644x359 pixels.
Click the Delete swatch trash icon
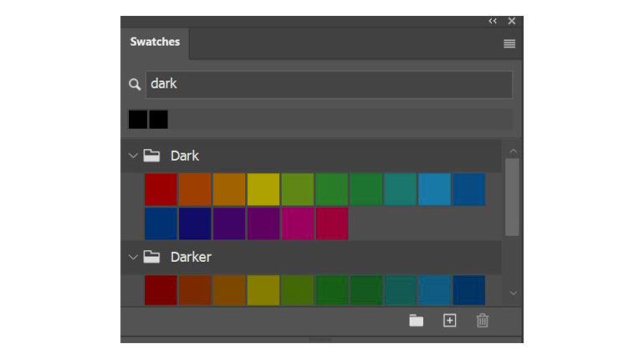coord(483,321)
